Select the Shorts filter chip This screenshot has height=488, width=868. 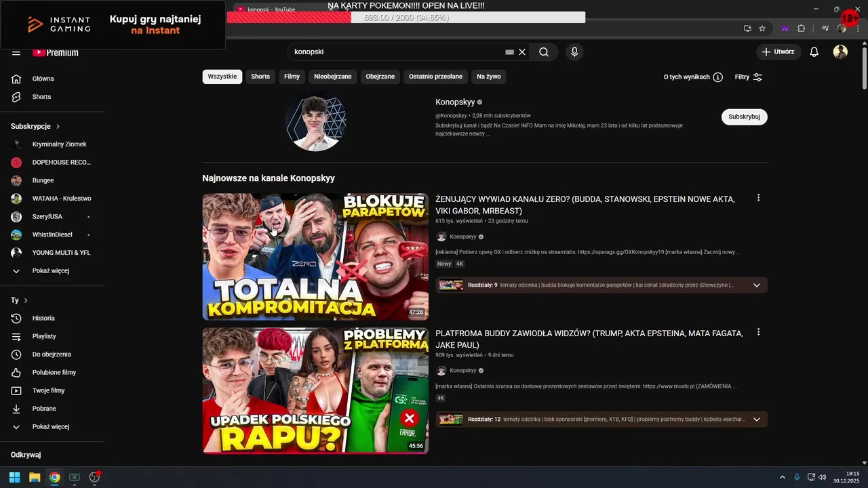260,77
